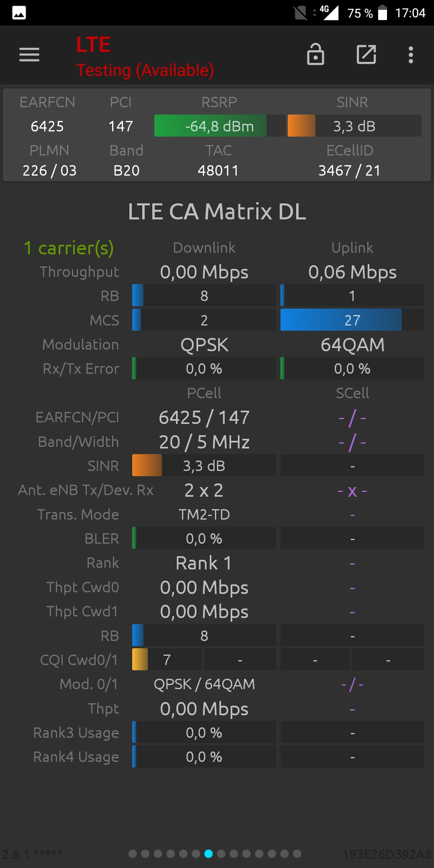
Task: Select the last page indicator dot
Action: [297, 854]
